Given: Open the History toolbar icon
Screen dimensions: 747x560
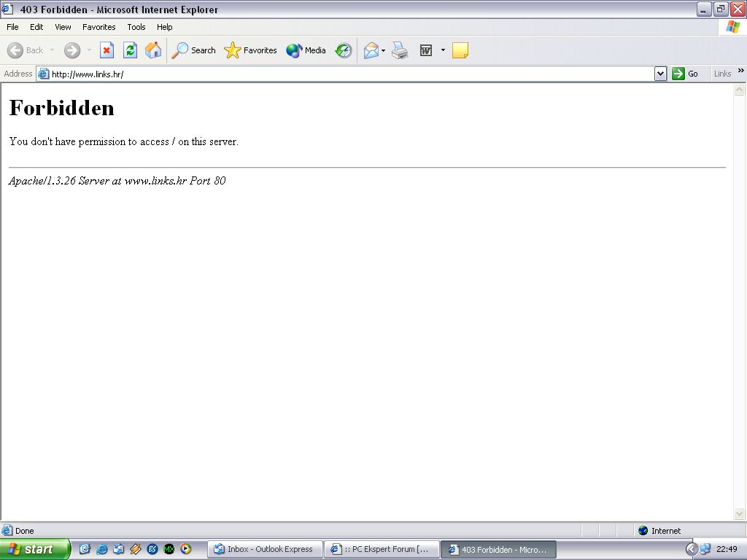Looking at the screenshot, I should point(344,50).
